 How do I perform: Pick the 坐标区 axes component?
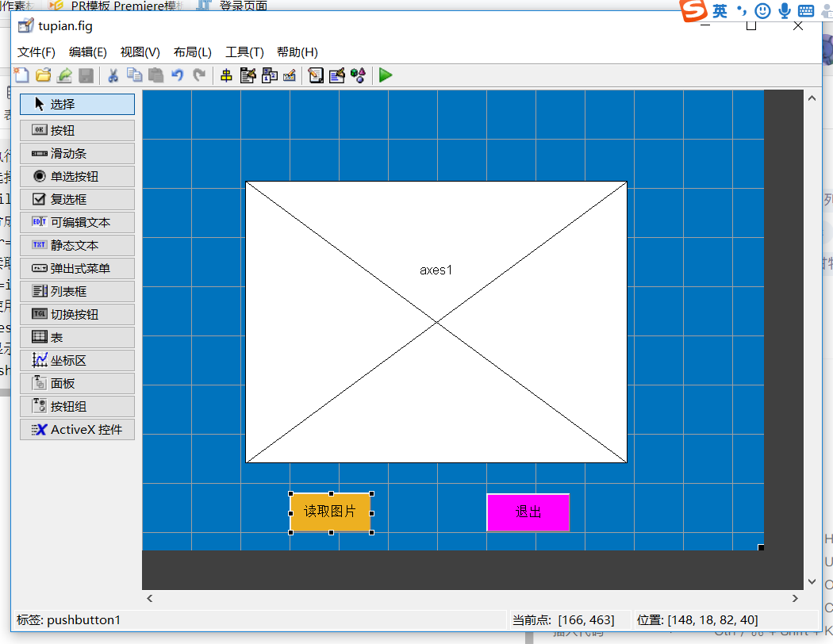pyautogui.click(x=77, y=361)
